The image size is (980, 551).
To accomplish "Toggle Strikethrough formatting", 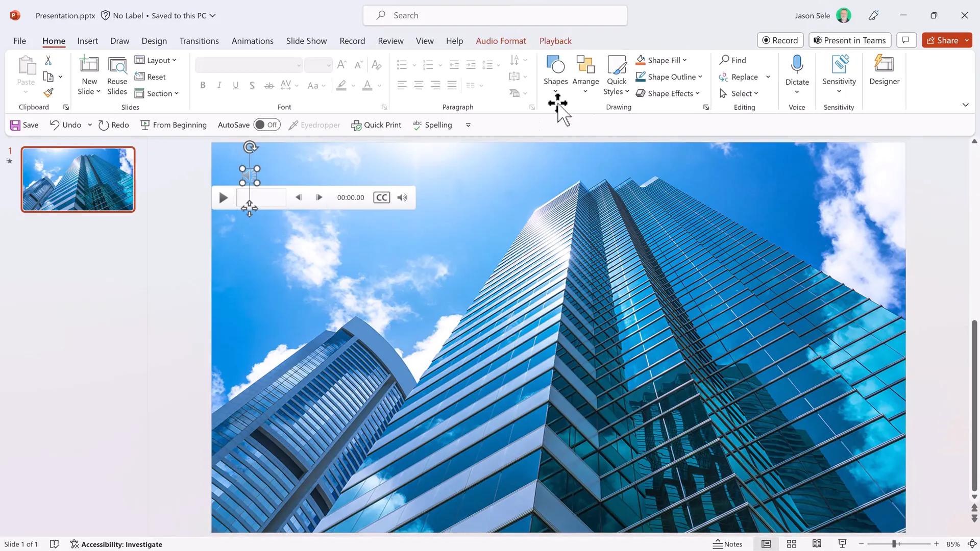I will point(269,85).
